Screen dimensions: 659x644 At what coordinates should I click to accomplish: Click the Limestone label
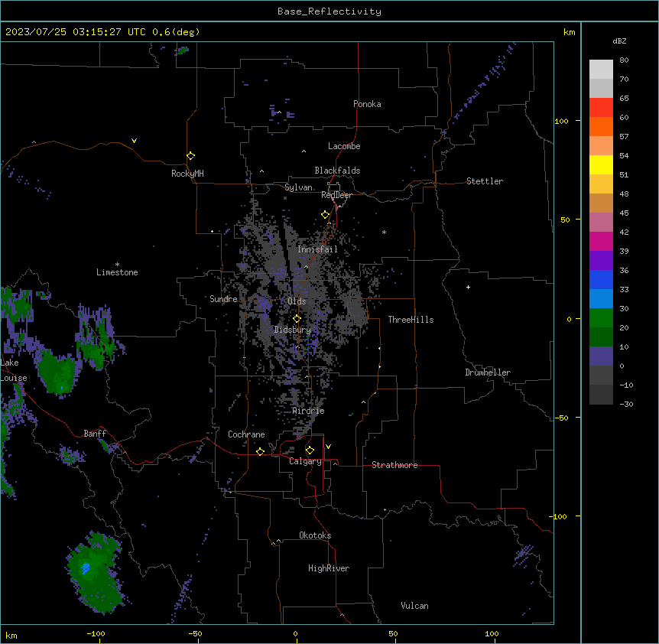tap(117, 272)
